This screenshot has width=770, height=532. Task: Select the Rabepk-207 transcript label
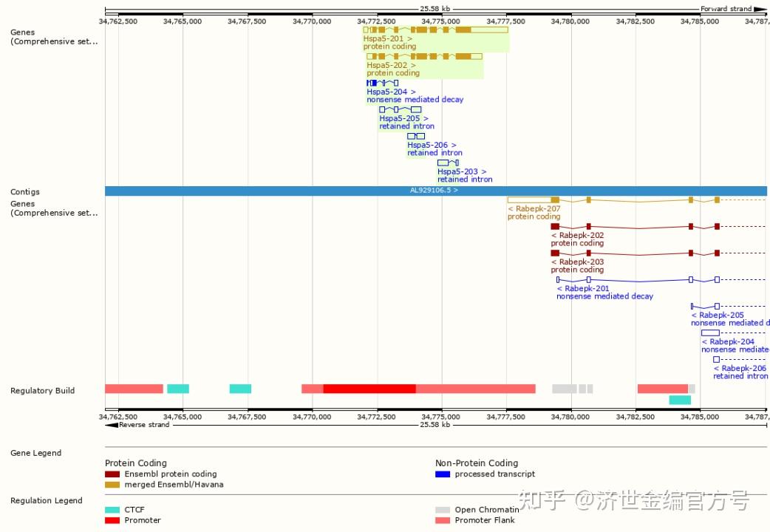[534, 208]
